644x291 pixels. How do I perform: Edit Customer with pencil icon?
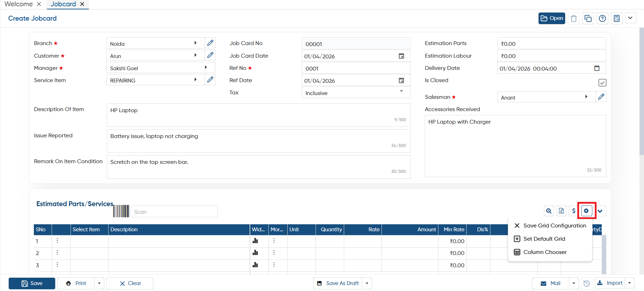click(210, 55)
